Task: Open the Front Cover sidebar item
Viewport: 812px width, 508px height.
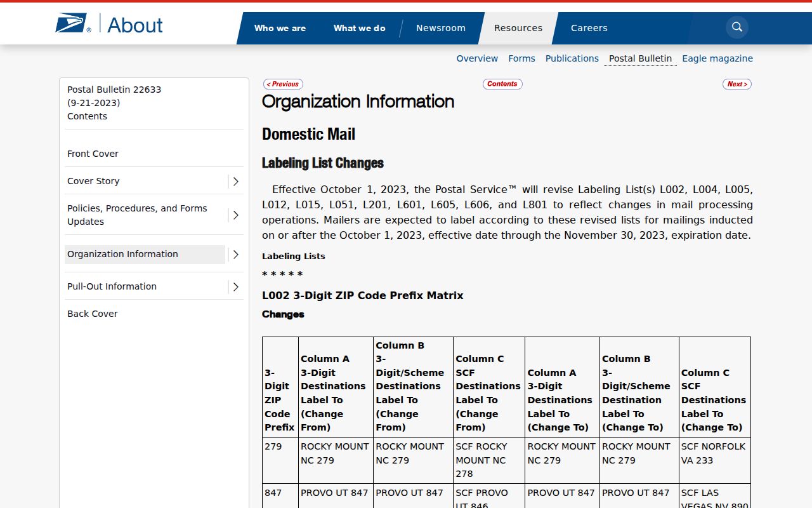Action: pos(93,154)
